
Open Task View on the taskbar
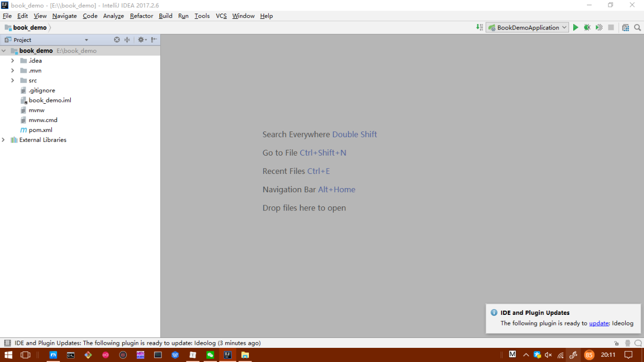click(25, 355)
